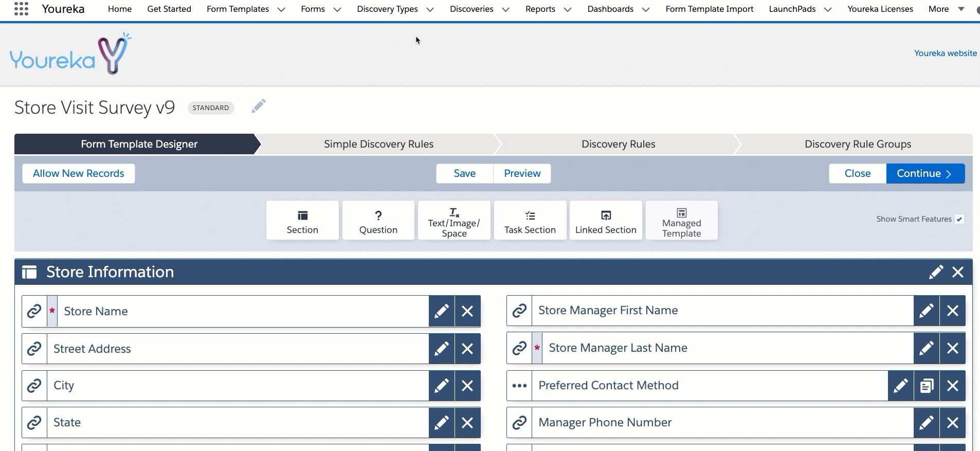Remove the Street Address question
This screenshot has width=980, height=451.
coord(467,349)
